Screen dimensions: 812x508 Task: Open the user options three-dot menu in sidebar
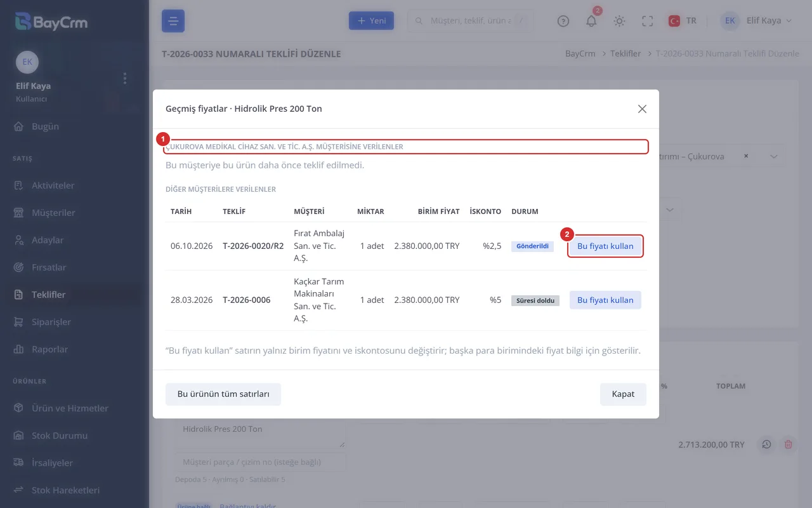point(125,78)
